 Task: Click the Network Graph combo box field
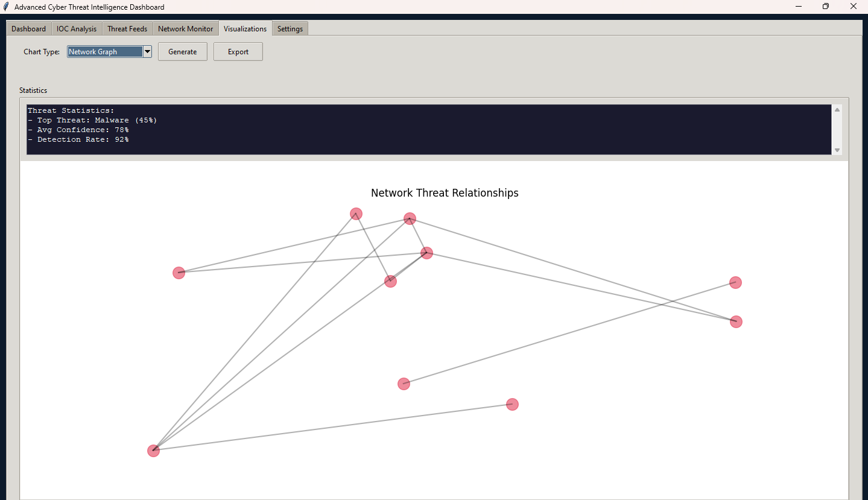click(105, 52)
